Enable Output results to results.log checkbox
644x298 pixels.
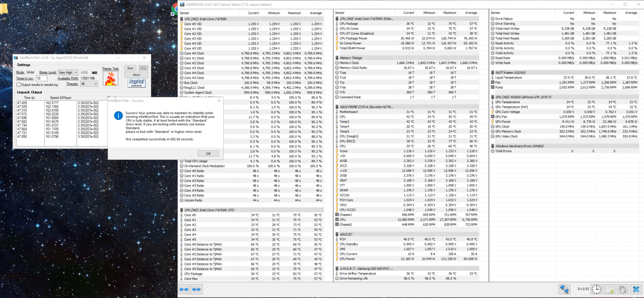click(19, 85)
